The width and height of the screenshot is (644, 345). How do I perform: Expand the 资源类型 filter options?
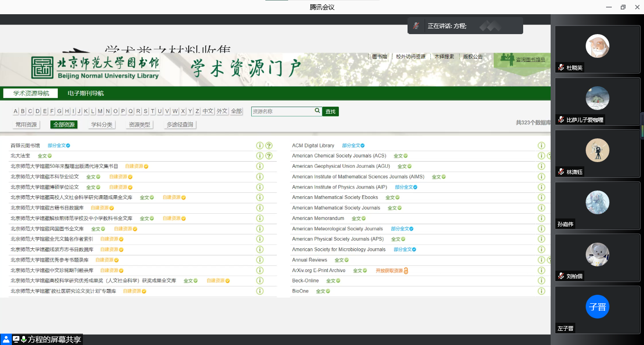click(139, 125)
